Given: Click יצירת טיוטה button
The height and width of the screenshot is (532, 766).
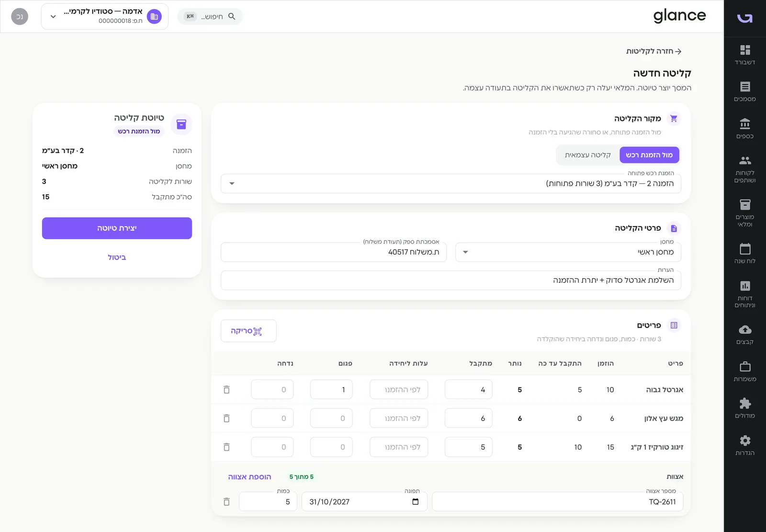Looking at the screenshot, I should (117, 228).
